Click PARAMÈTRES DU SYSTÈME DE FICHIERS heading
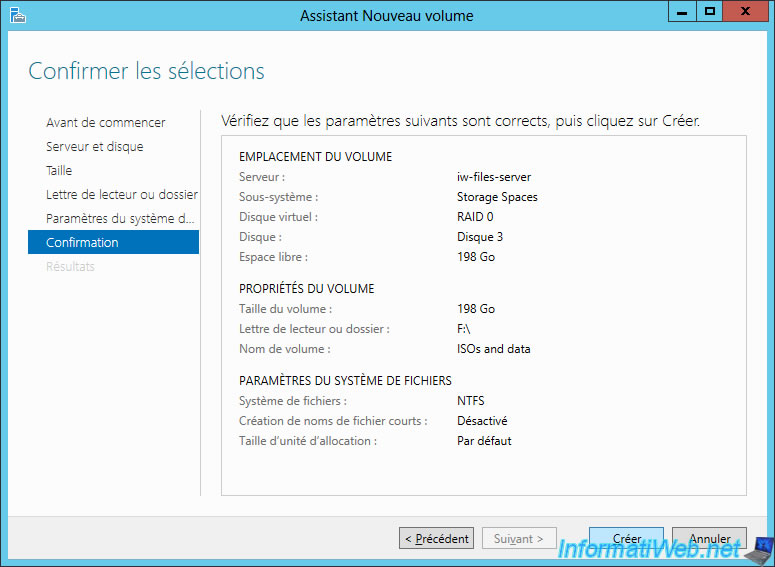The width and height of the screenshot is (775, 567). 345,381
